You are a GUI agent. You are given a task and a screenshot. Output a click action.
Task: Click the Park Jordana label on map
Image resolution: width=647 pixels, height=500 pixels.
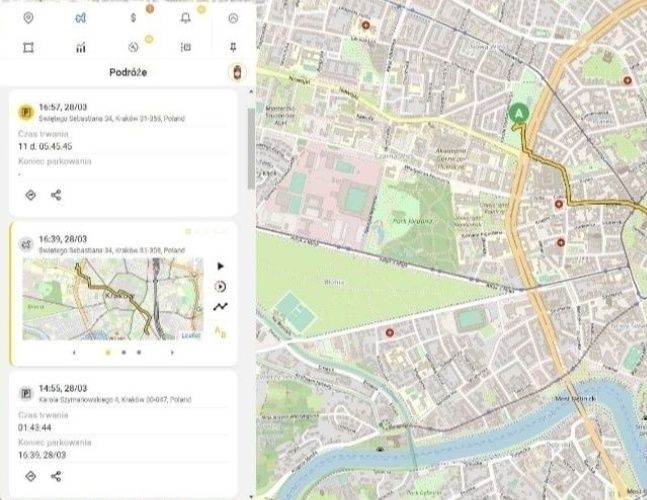(413, 221)
